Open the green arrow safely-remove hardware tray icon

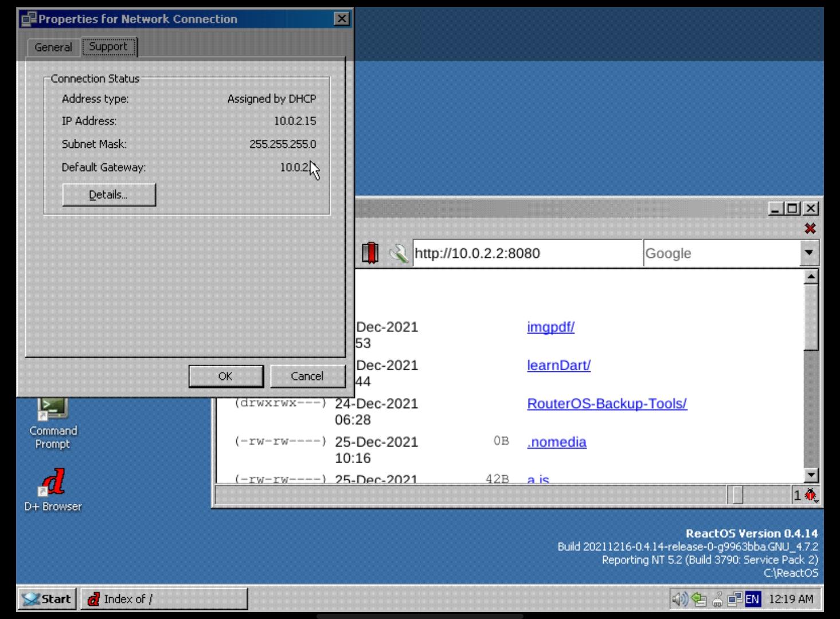coord(698,600)
